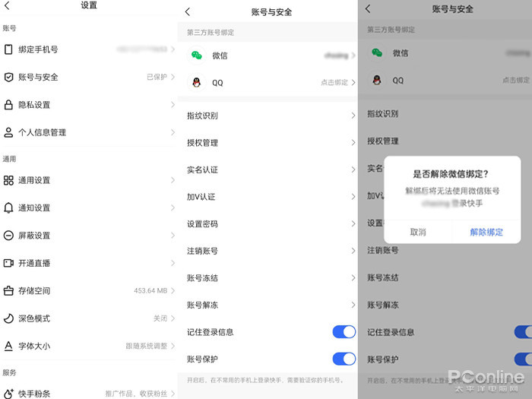Select 点击绑定 on the undimmed QQ row
This screenshot has height=399, width=532.
334,82
